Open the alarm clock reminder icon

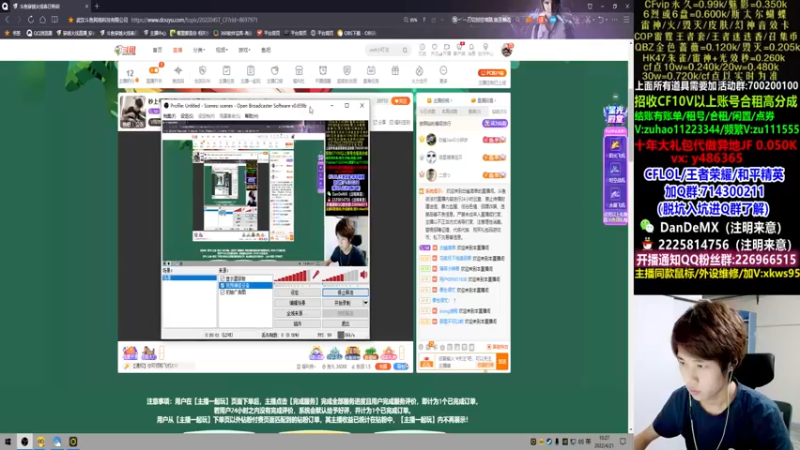(323, 70)
